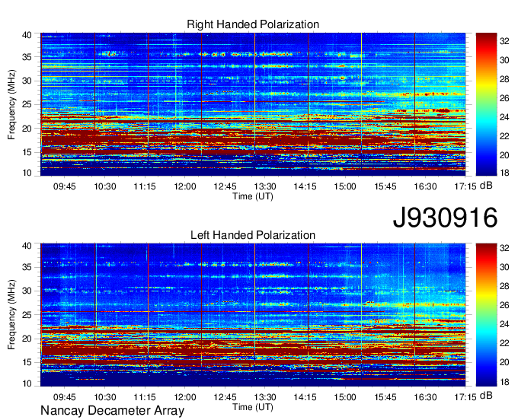Click the Right Handed Polarization spectrogram image

[253, 104]
